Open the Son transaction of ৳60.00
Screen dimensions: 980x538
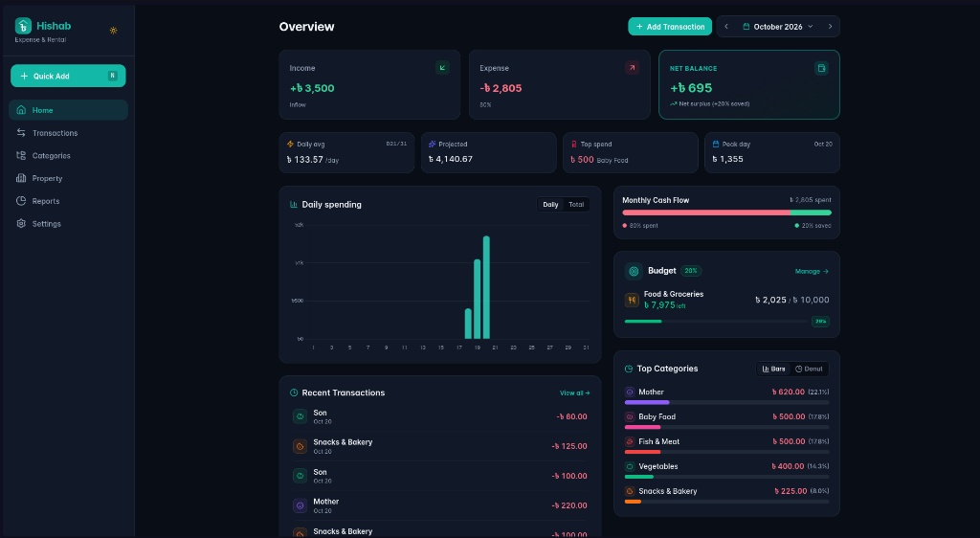click(x=440, y=416)
